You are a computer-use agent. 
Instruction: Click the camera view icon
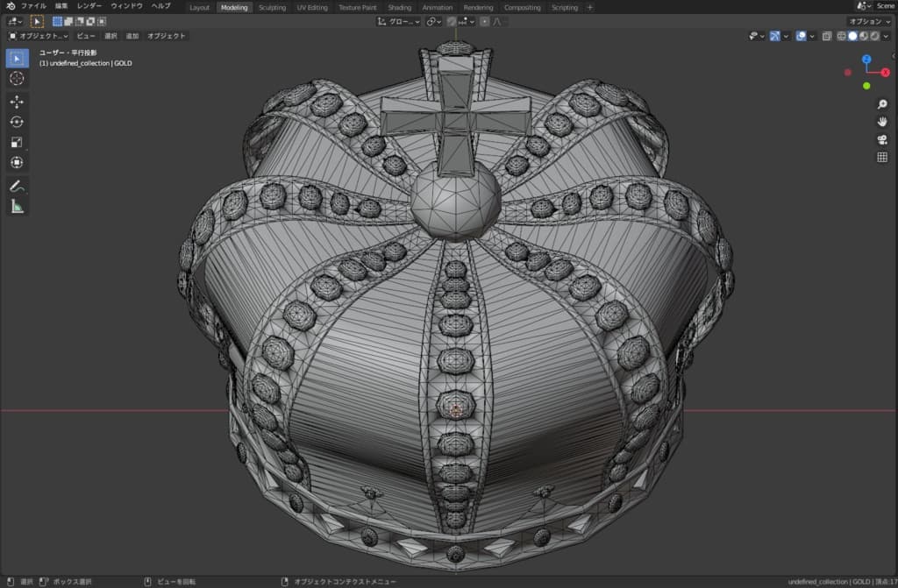coord(882,139)
